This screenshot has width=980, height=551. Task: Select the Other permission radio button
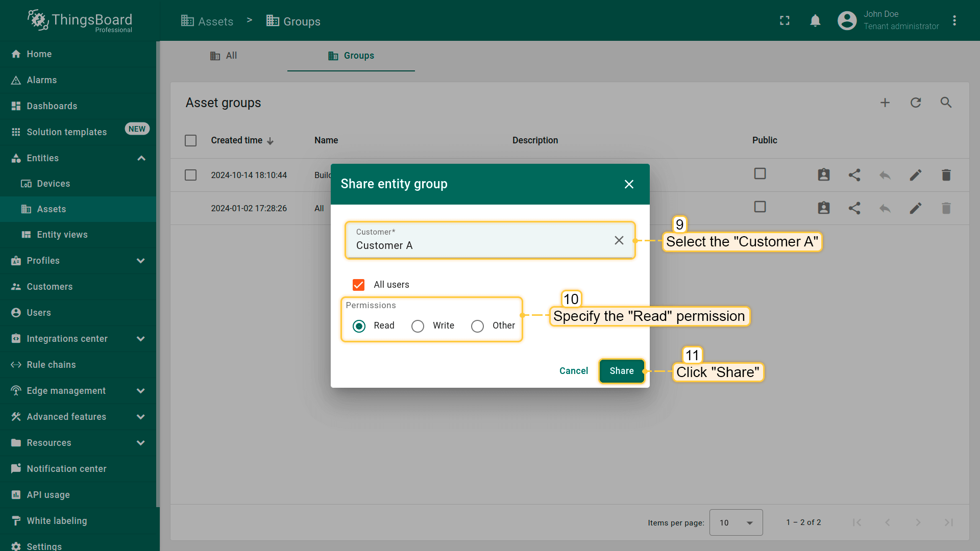477,326
